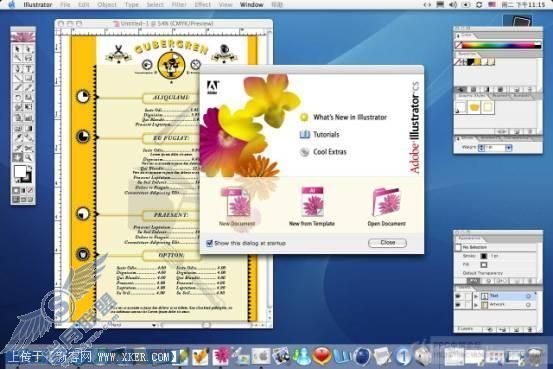
Task: Click the Tutorials book icon
Action: click(x=304, y=134)
